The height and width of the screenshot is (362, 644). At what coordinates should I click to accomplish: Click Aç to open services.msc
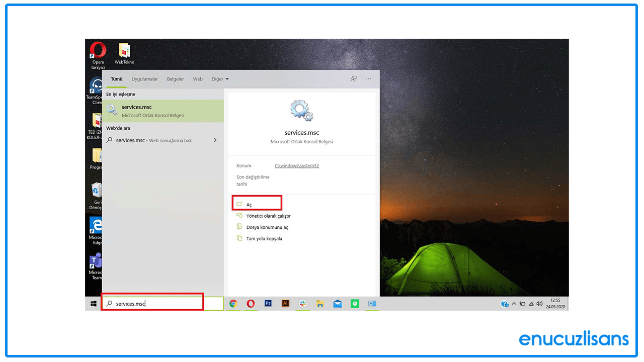click(x=249, y=205)
